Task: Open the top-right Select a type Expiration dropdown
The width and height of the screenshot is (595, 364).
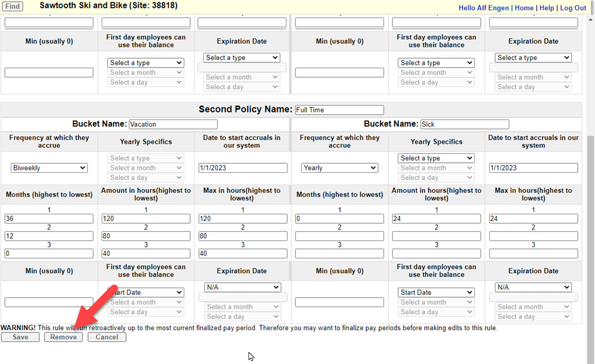Action: [533, 57]
